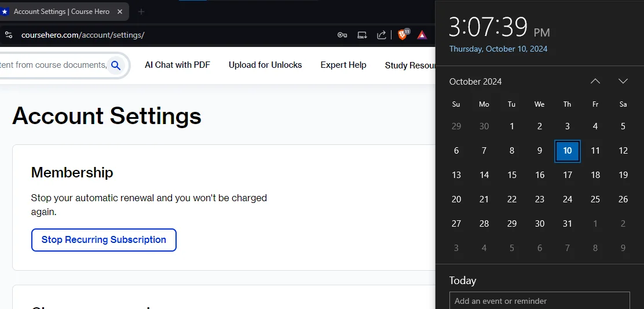The width and height of the screenshot is (644, 309).
Task: Click the Account Settings heading
Action: pos(107,115)
